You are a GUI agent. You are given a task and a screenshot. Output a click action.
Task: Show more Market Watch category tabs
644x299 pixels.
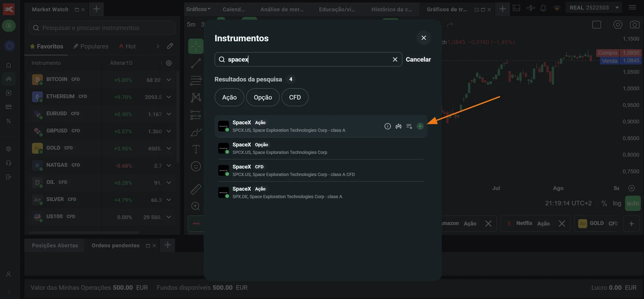(158, 46)
